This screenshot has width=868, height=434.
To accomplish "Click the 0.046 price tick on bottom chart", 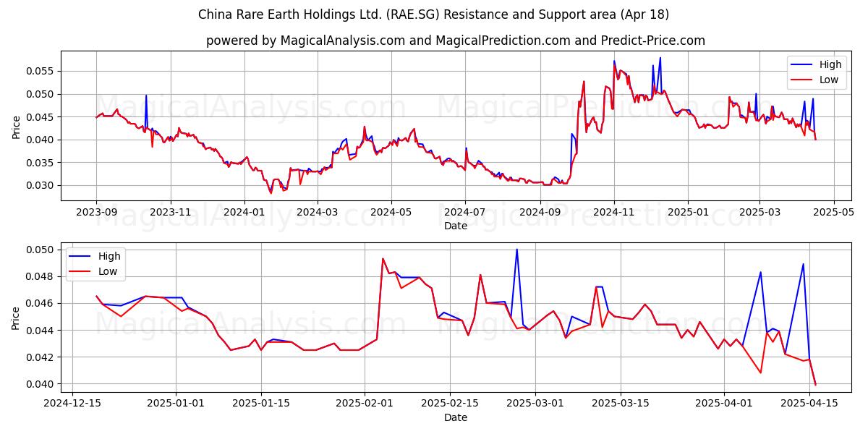I will pos(41,303).
